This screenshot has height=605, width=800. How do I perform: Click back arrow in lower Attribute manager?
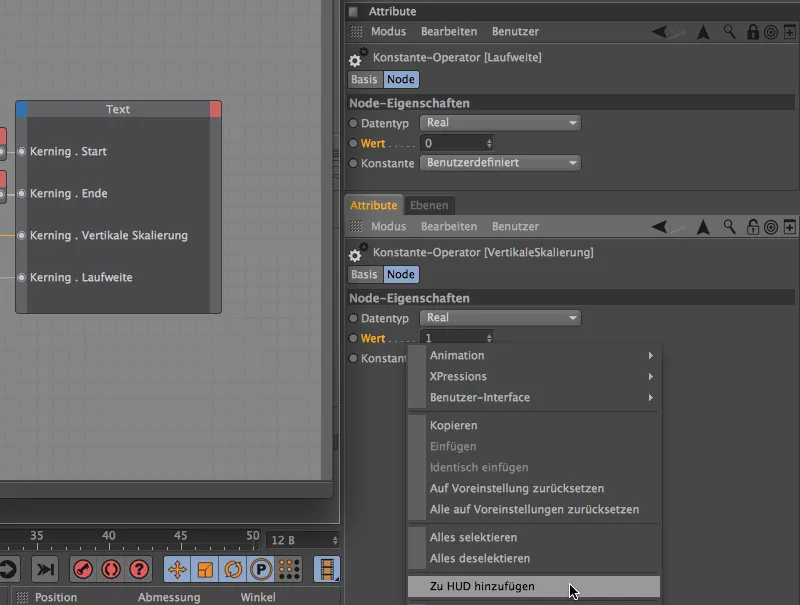659,226
